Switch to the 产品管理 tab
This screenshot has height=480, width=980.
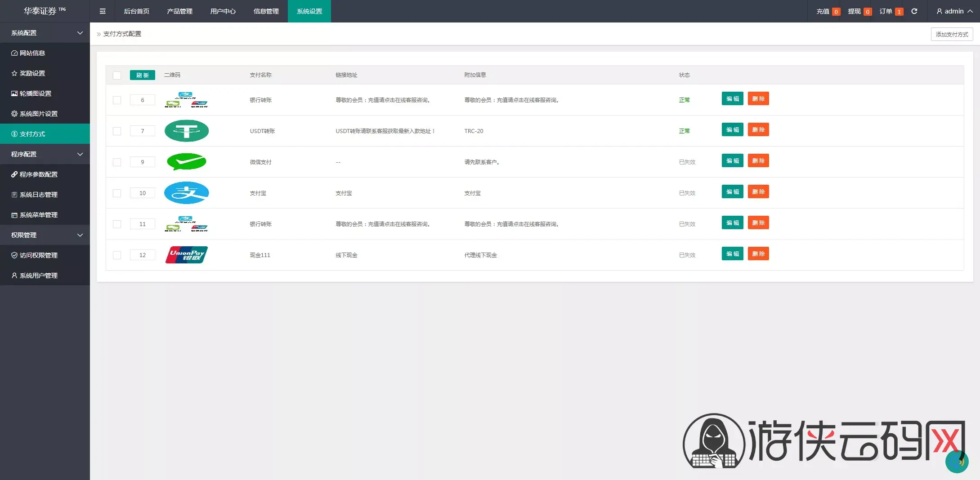click(180, 11)
